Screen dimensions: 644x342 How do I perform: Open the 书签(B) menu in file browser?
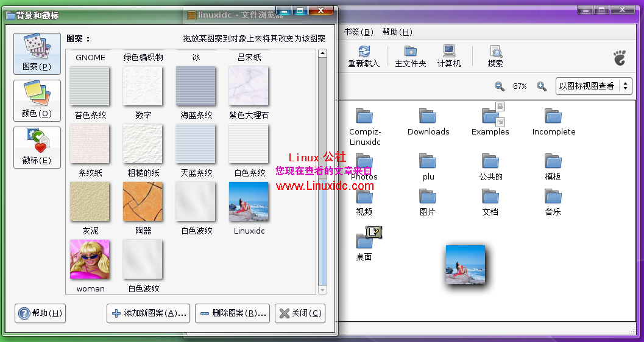coord(358,32)
